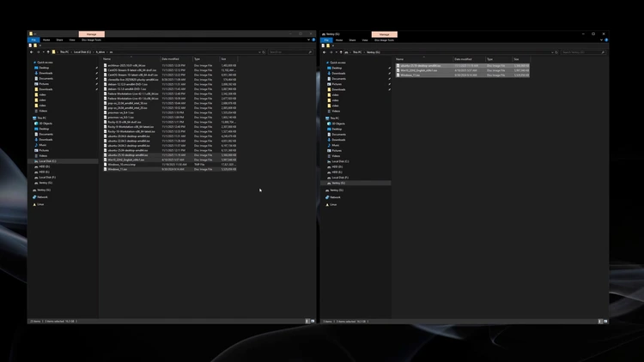Switch Ventoy window to details view
644x362 pixels.
tap(600, 321)
